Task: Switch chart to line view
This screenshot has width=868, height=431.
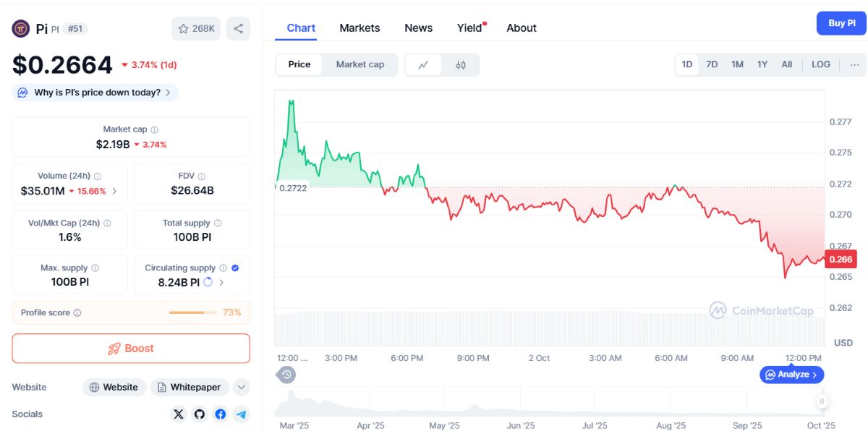Action: (x=424, y=65)
